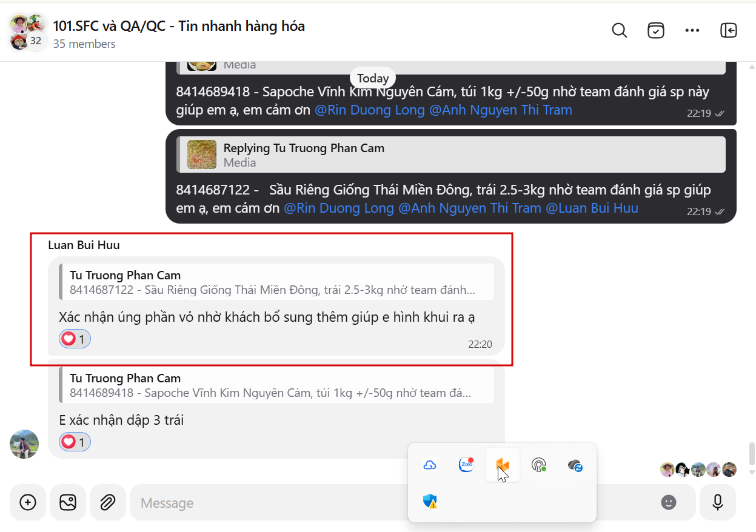
Task: Jump to quoted 'Replying Tu Truong Phan Cam' message
Action: [x=451, y=155]
